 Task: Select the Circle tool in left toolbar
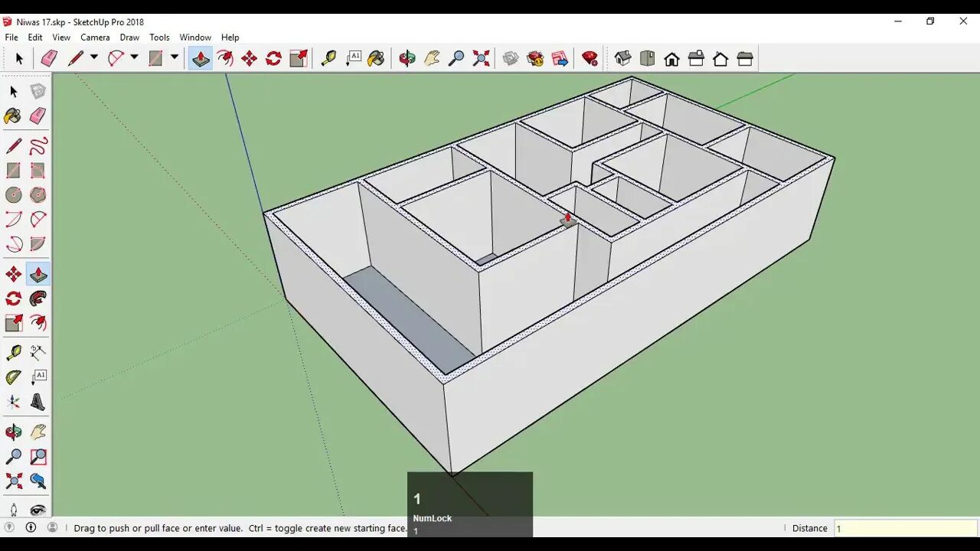[x=13, y=194]
